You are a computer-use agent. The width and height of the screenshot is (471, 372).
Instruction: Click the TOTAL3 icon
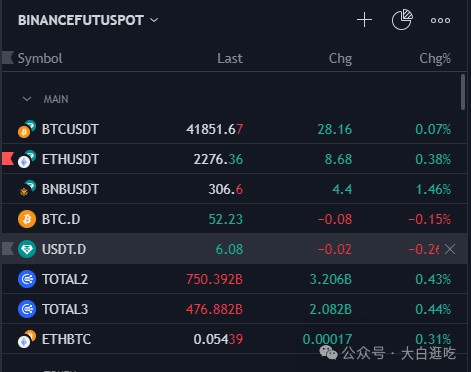(x=27, y=309)
